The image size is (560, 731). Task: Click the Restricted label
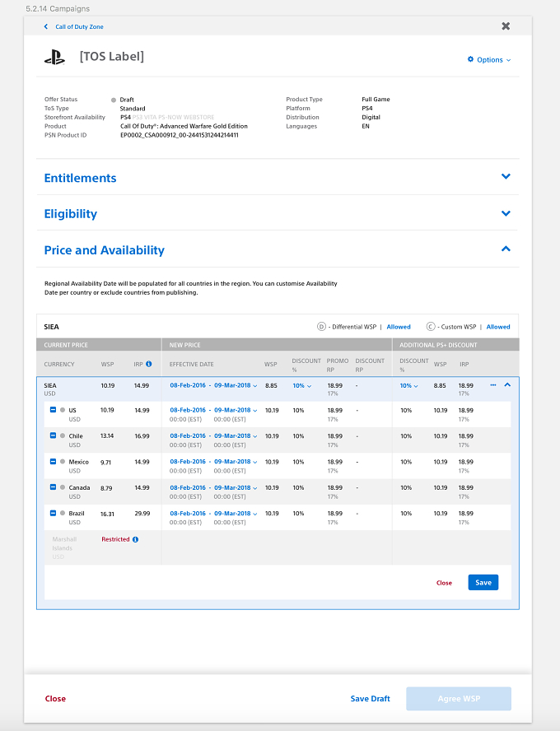pyautogui.click(x=115, y=539)
